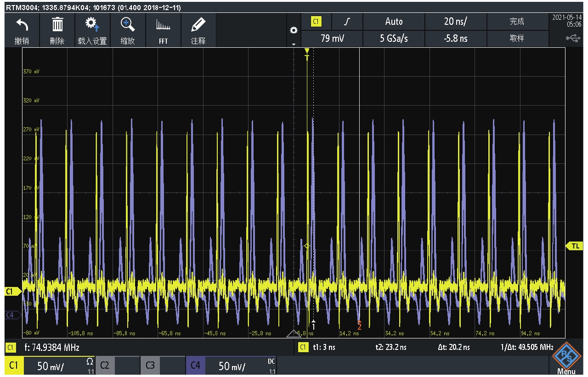Open the R&S Menu button
This screenshot has height=377, width=588.
pos(566,361)
